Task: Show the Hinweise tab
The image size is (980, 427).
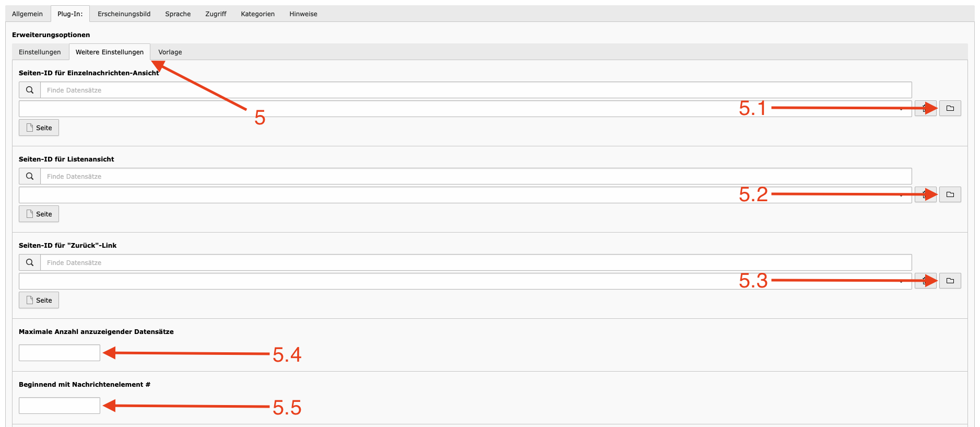Action: coord(303,14)
